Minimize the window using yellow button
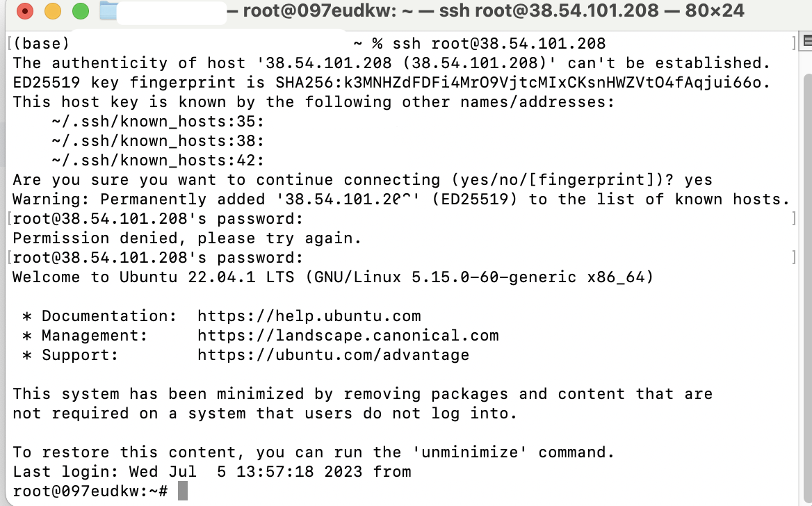812x506 pixels. [52, 11]
